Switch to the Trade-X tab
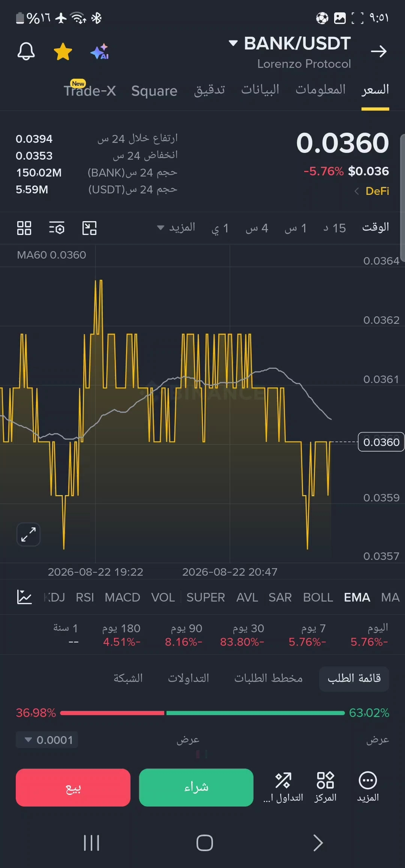Screen dimensions: 405x868 point(90,90)
